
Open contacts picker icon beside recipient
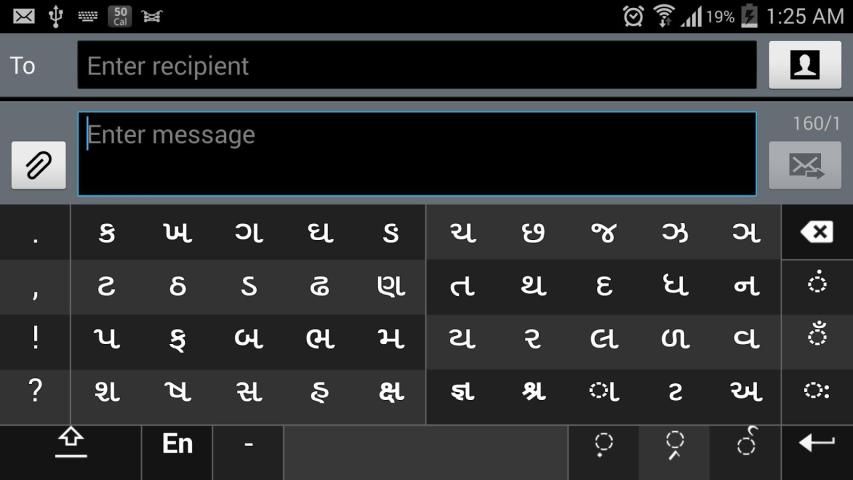(804, 65)
